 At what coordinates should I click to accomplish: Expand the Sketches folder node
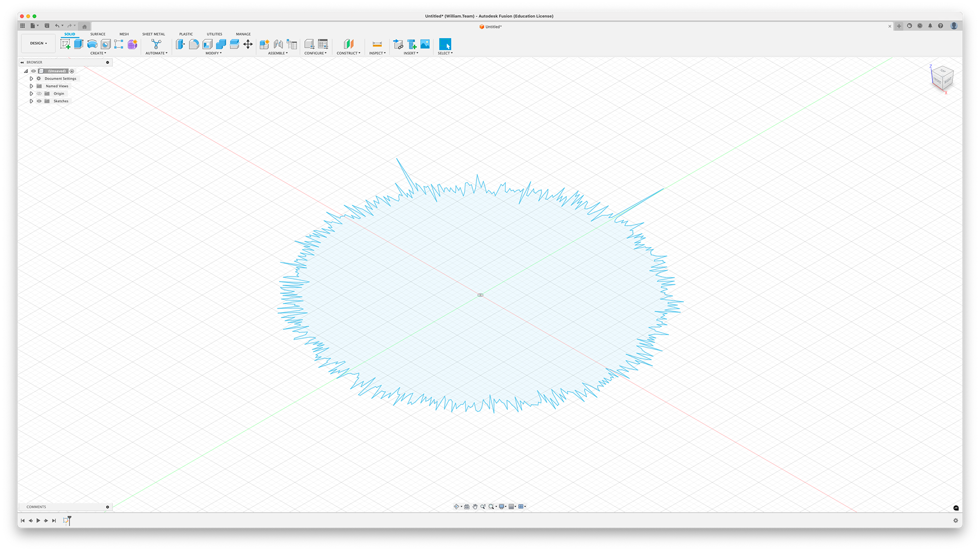[x=31, y=101]
